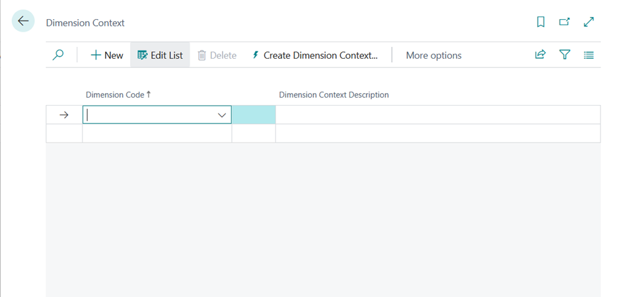Click the second row Dimension Code cell
This screenshot has width=644, height=297.
click(157, 133)
